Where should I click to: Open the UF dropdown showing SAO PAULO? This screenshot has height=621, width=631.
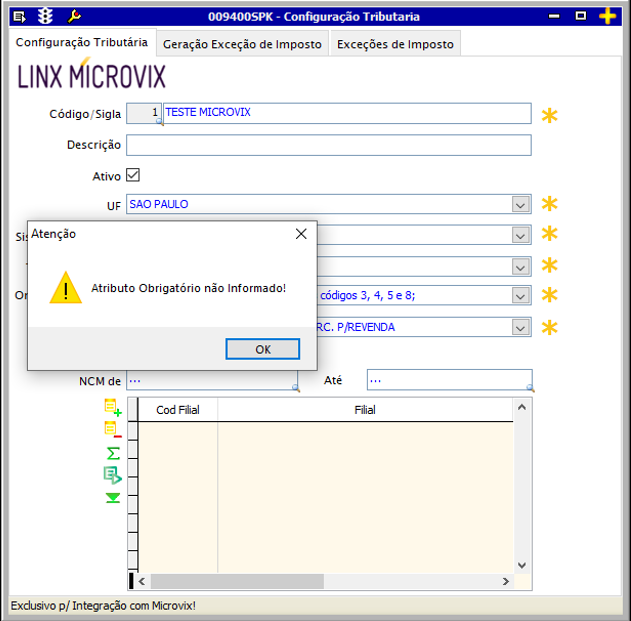[520, 204]
